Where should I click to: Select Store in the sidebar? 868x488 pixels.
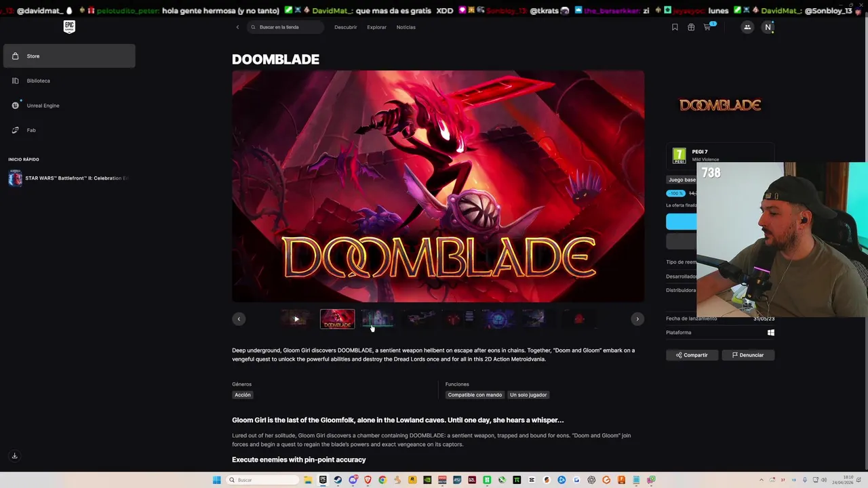tap(69, 56)
